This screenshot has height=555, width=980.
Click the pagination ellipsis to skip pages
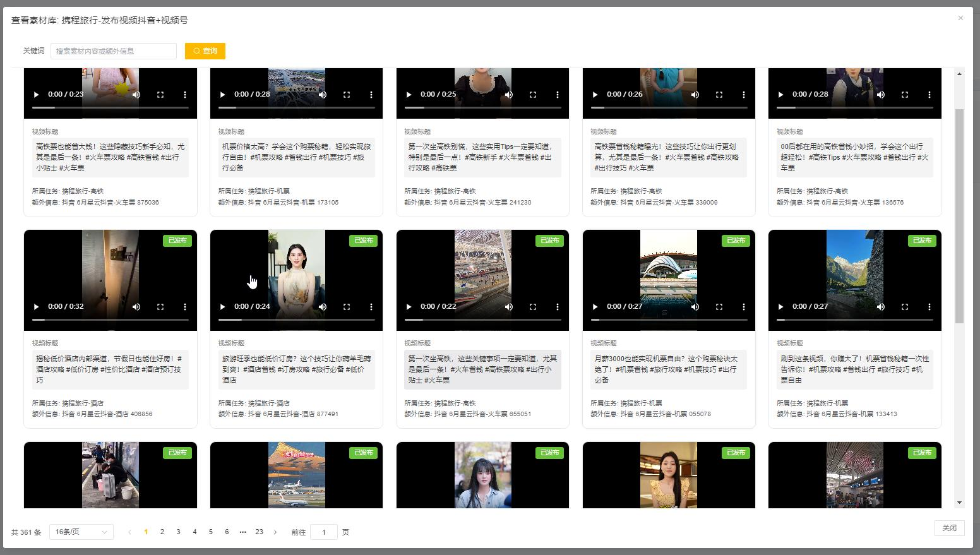243,532
